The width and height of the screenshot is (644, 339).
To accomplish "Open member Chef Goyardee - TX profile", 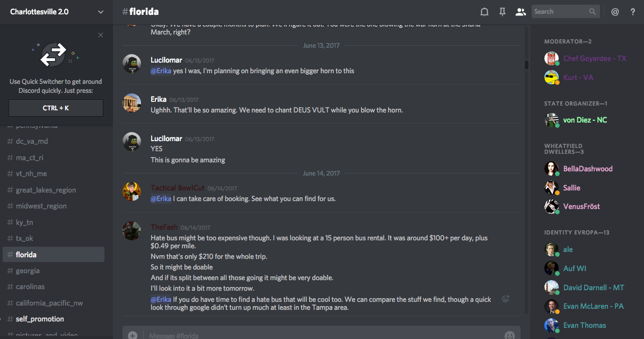I will pyautogui.click(x=595, y=58).
